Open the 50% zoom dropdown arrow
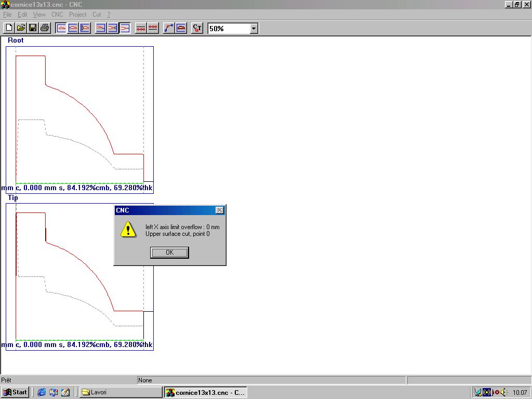This screenshot has height=399, width=532. (254, 29)
